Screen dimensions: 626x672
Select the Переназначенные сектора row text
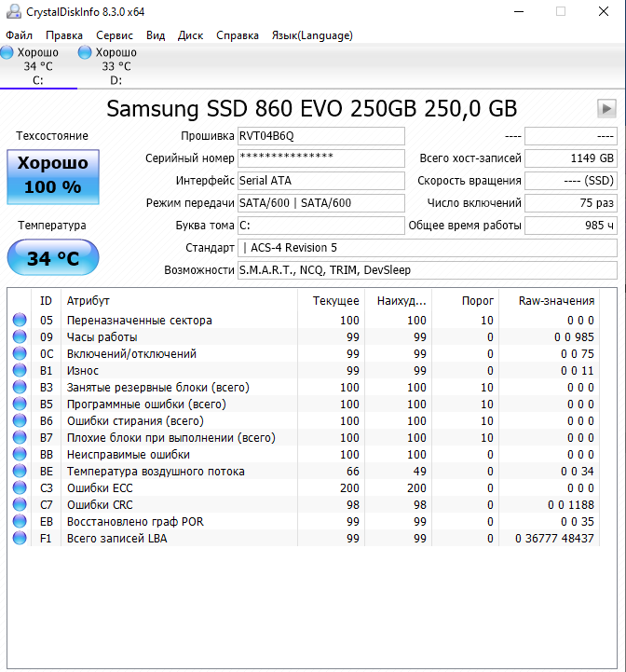pos(139,320)
